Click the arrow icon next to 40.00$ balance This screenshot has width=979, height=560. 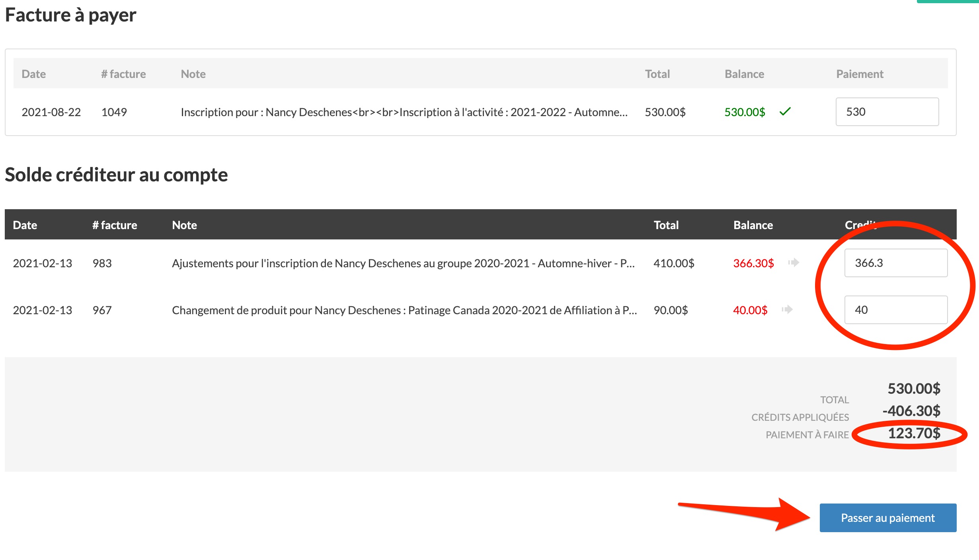[787, 309]
